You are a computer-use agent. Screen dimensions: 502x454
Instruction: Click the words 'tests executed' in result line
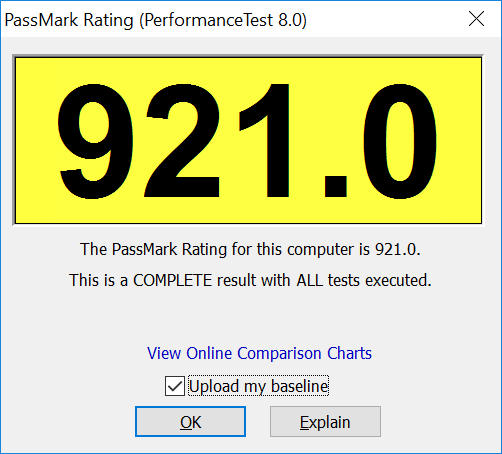tap(379, 280)
